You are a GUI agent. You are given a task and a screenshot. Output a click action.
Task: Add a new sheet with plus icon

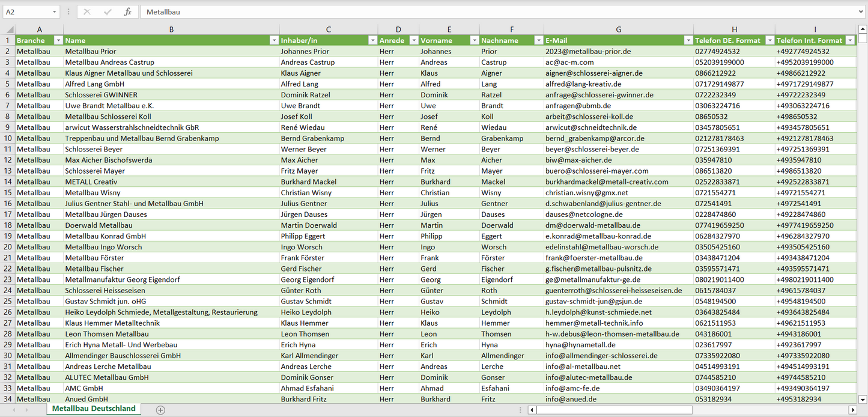(x=160, y=410)
